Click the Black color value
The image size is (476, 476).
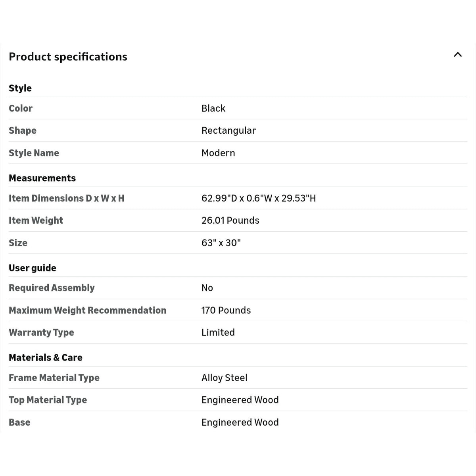coord(213,108)
